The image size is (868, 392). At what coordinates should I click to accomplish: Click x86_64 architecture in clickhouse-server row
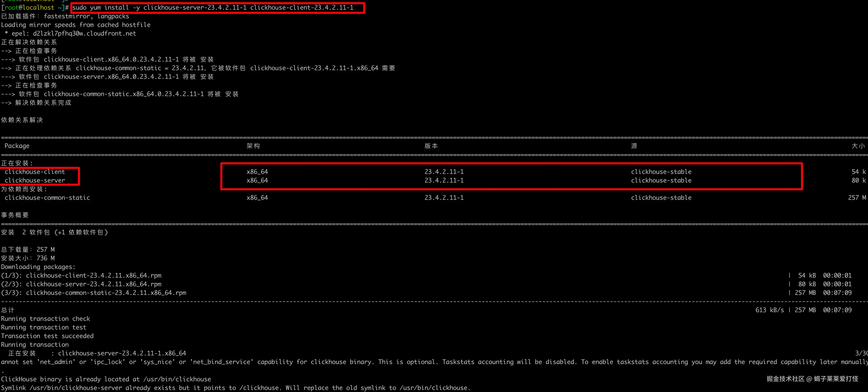pyautogui.click(x=257, y=180)
